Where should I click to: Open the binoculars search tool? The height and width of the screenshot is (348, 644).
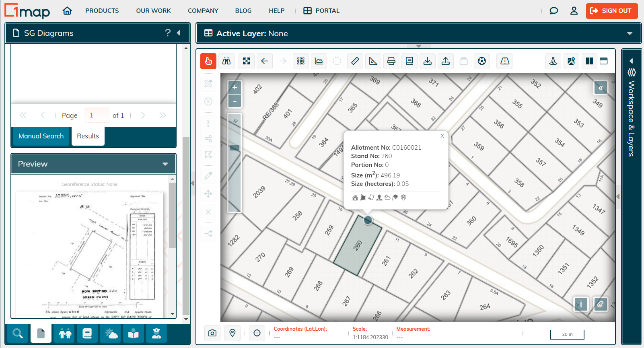226,61
